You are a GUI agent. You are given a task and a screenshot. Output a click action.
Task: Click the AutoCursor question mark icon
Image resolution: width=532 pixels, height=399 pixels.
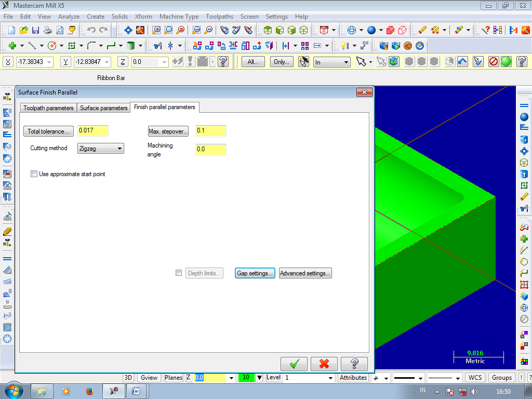point(223,62)
